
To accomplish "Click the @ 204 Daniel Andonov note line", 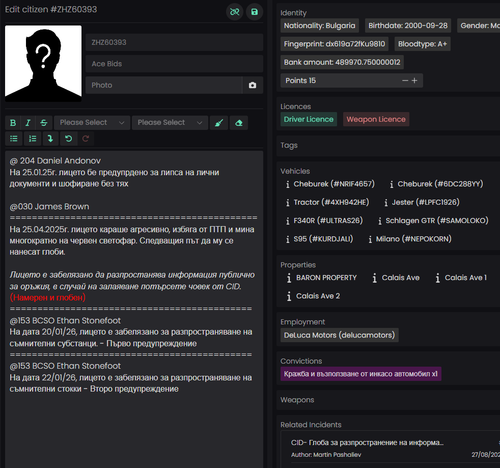I will (x=55, y=161).
